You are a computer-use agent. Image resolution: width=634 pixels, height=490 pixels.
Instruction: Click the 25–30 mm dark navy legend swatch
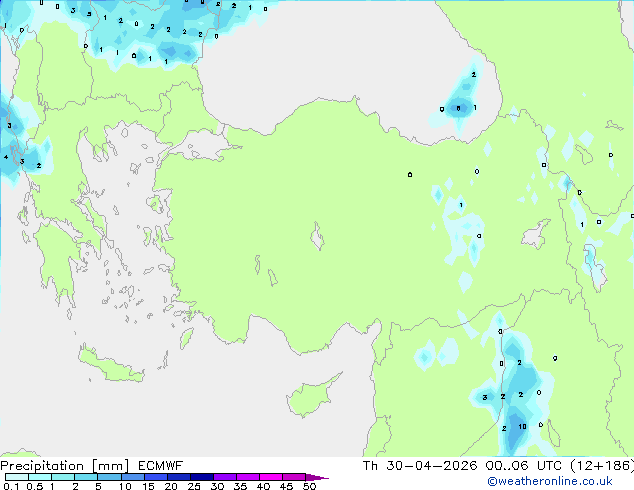coord(201,477)
